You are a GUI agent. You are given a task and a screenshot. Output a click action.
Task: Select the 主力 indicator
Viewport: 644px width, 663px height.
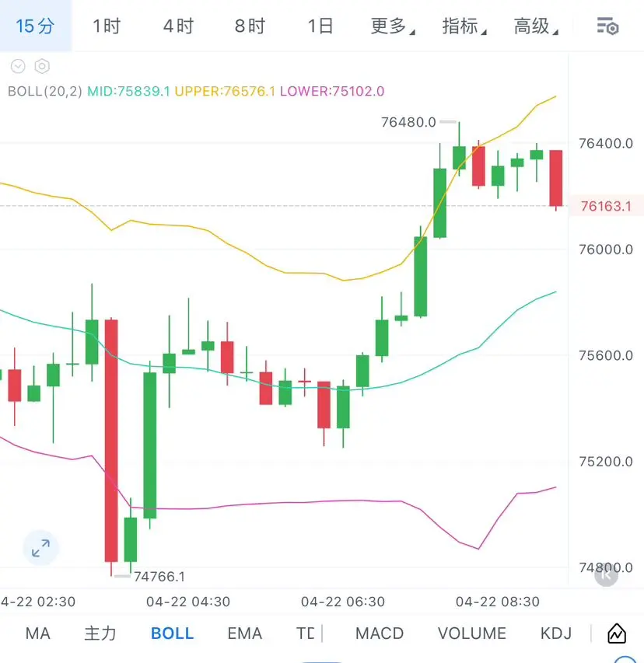(x=100, y=633)
